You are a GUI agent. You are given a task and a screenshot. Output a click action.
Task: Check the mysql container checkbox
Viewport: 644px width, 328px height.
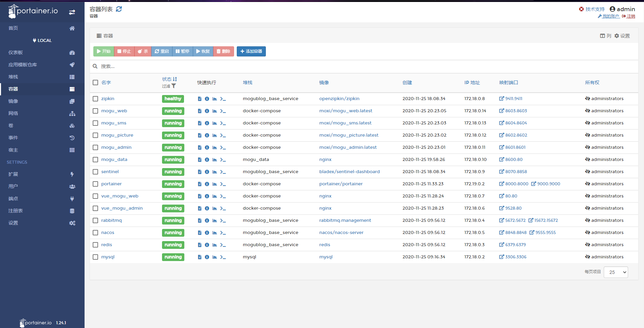pyautogui.click(x=95, y=257)
